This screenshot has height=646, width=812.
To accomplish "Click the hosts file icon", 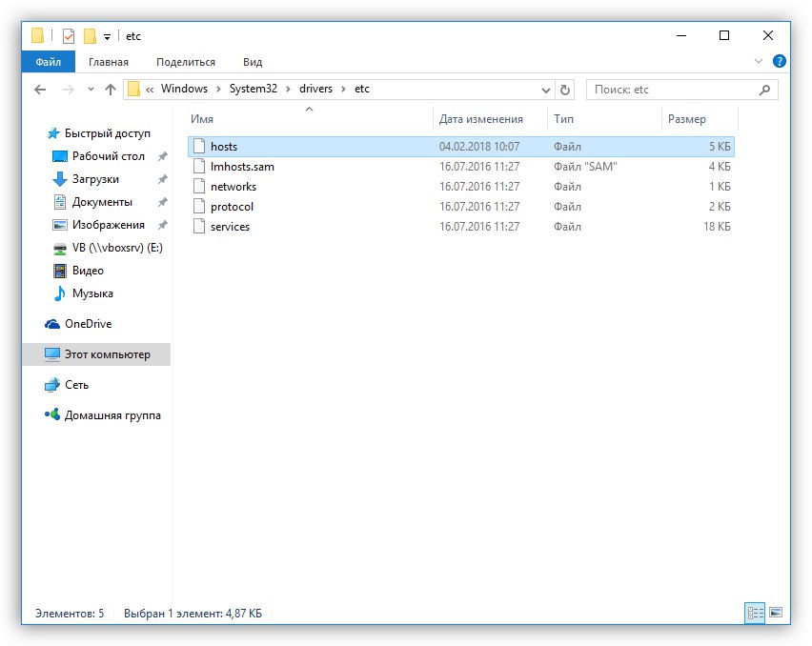I will (199, 147).
